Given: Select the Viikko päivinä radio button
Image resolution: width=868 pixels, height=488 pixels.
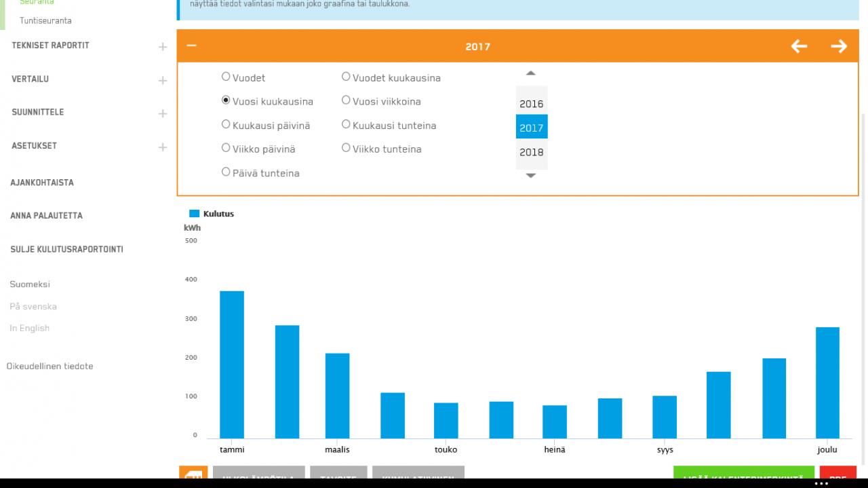Looking at the screenshot, I should coord(226,148).
